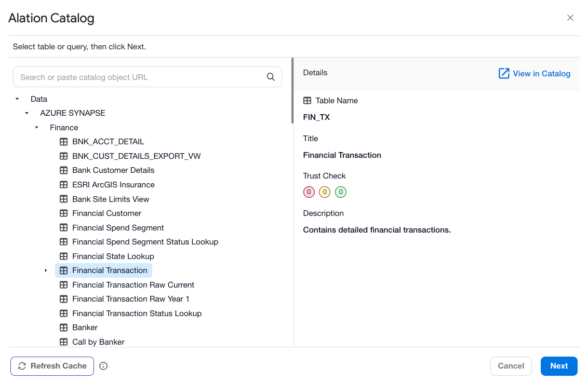The height and width of the screenshot is (381, 588).
Task: Click the Next button
Action: 559,366
